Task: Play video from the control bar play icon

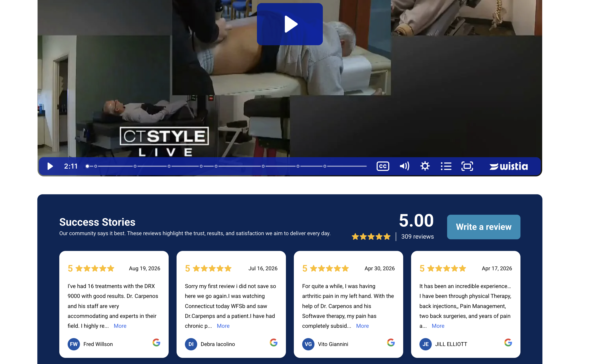Action: pos(50,166)
